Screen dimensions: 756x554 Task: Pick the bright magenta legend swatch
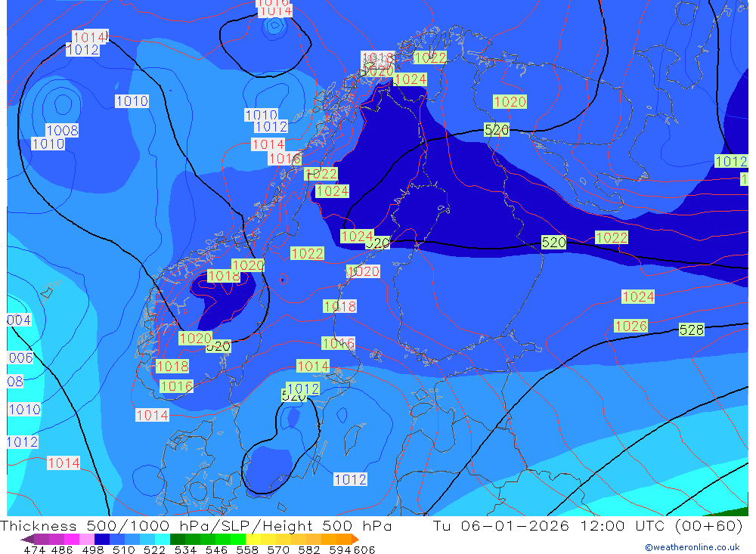[x=72, y=539]
